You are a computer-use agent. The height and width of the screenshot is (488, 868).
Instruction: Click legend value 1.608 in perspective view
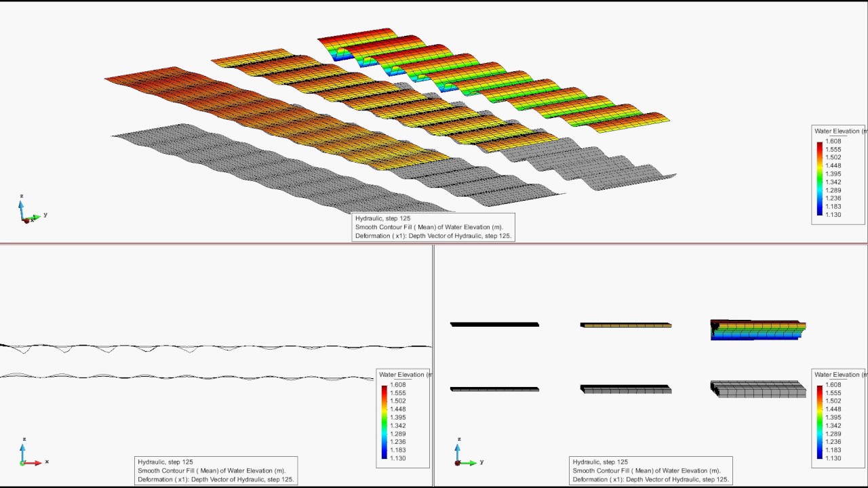point(833,142)
